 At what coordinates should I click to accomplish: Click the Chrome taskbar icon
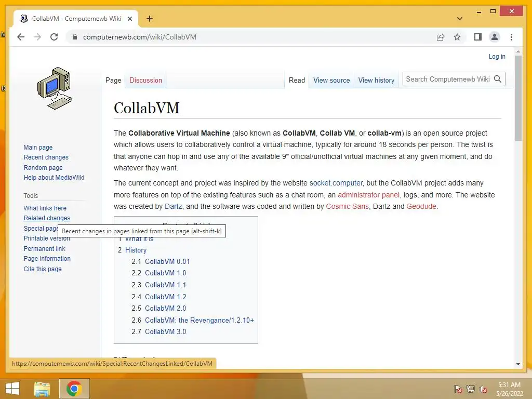pyautogui.click(x=74, y=389)
